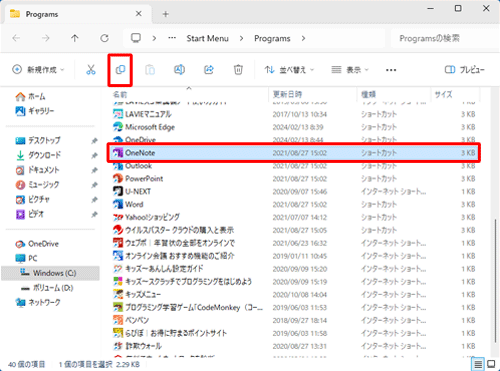Expand chevron after Programs breadcrumb
The width and height of the screenshot is (500, 371).
coord(303,39)
